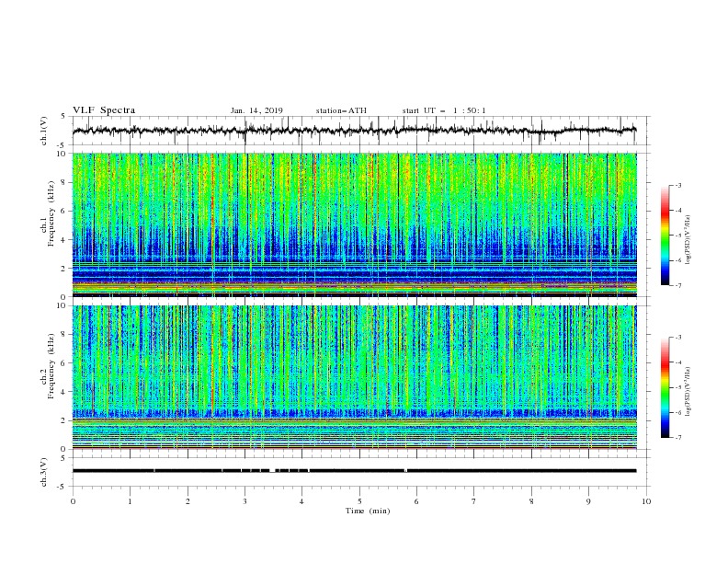Click the "-3" label on ch.1 colorbar

click(678, 185)
